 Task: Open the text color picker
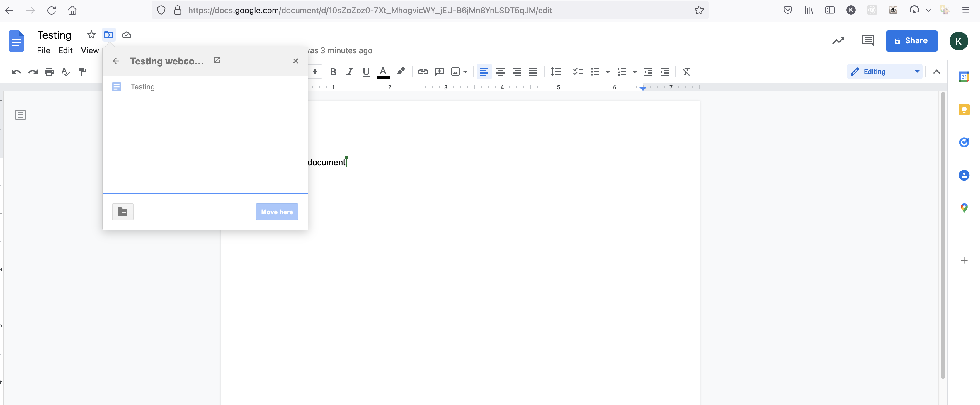[x=383, y=72]
